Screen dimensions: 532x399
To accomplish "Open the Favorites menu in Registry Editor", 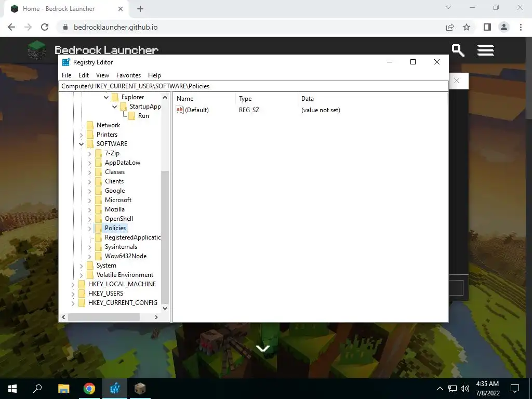I will point(128,75).
